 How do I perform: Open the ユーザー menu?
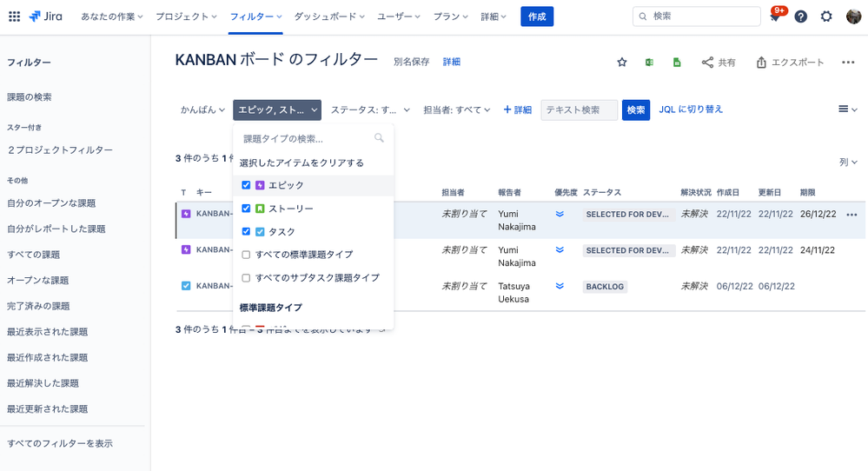tap(399, 17)
